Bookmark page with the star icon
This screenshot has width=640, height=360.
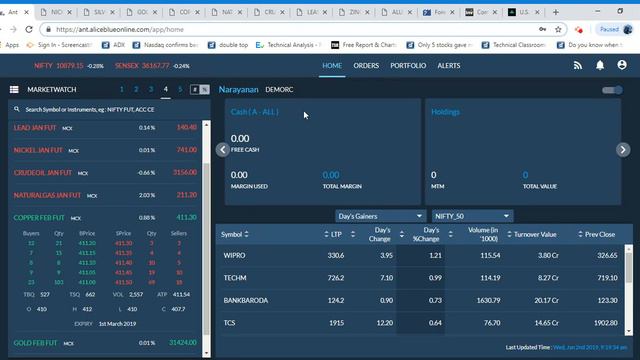tap(558, 29)
